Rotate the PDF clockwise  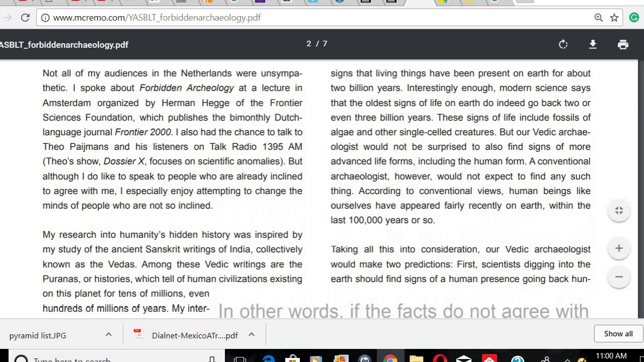pos(563,44)
